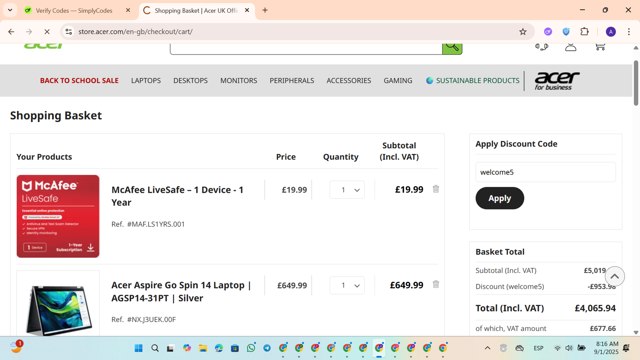Image resolution: width=640 pixels, height=360 pixels.
Task: Open the clock showing 8:16 AM
Action: coord(607,348)
